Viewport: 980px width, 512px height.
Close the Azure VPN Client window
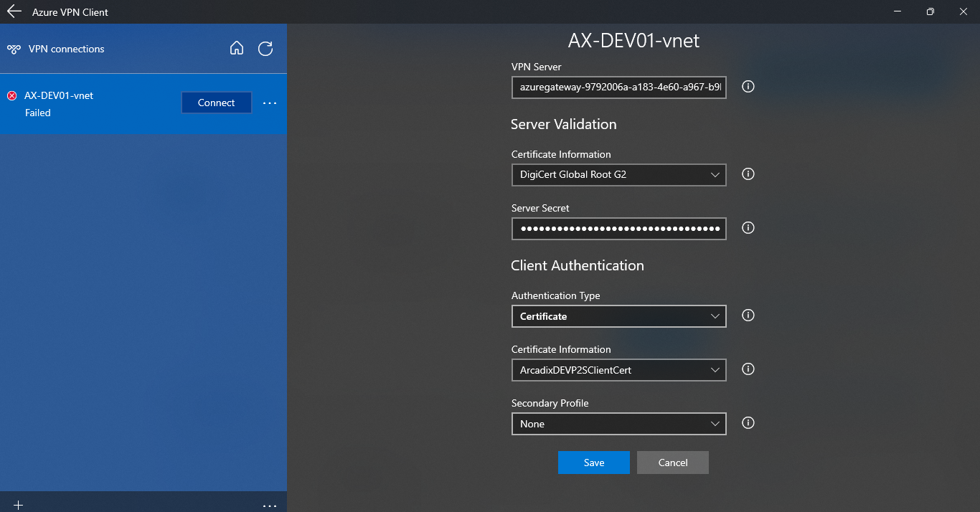coord(963,11)
